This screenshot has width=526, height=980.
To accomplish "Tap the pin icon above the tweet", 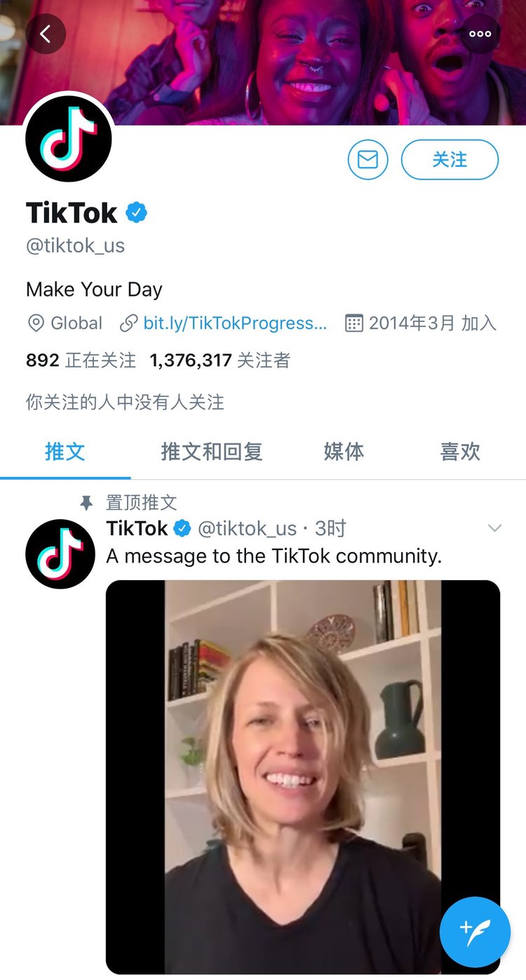I will [87, 502].
